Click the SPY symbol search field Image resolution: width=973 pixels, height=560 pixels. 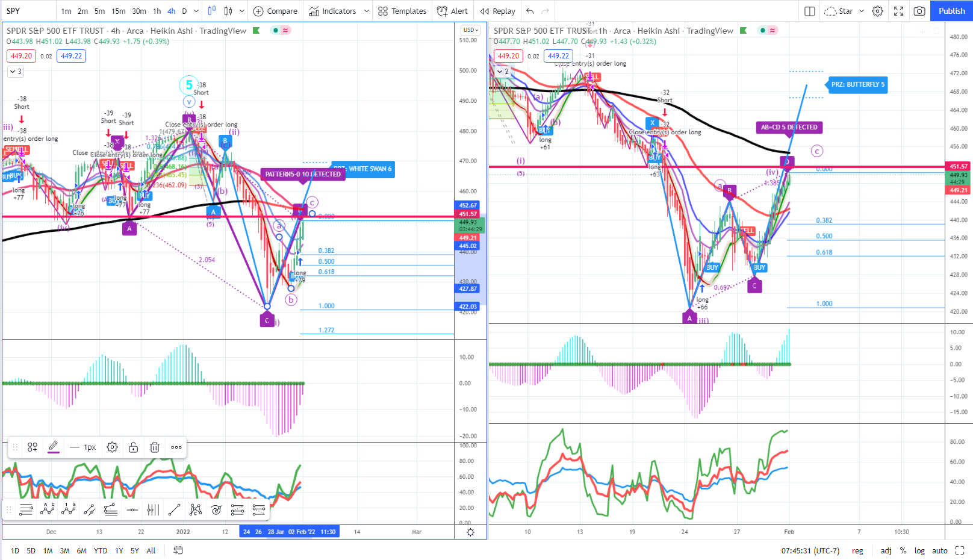(x=29, y=11)
